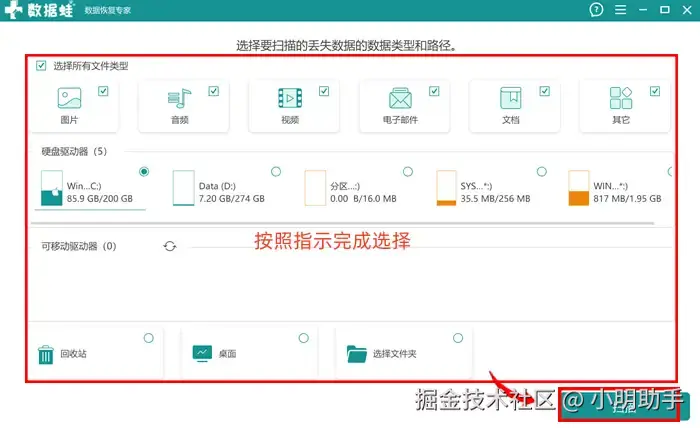
Task: Click the 分区 16.0 MB partition icon
Action: click(x=315, y=188)
